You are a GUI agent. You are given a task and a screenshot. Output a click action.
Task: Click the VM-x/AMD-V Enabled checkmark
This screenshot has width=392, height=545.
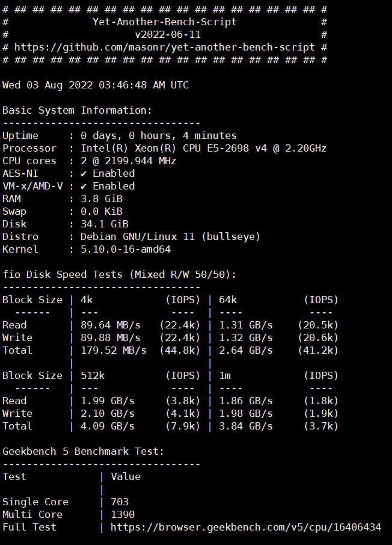(84, 186)
